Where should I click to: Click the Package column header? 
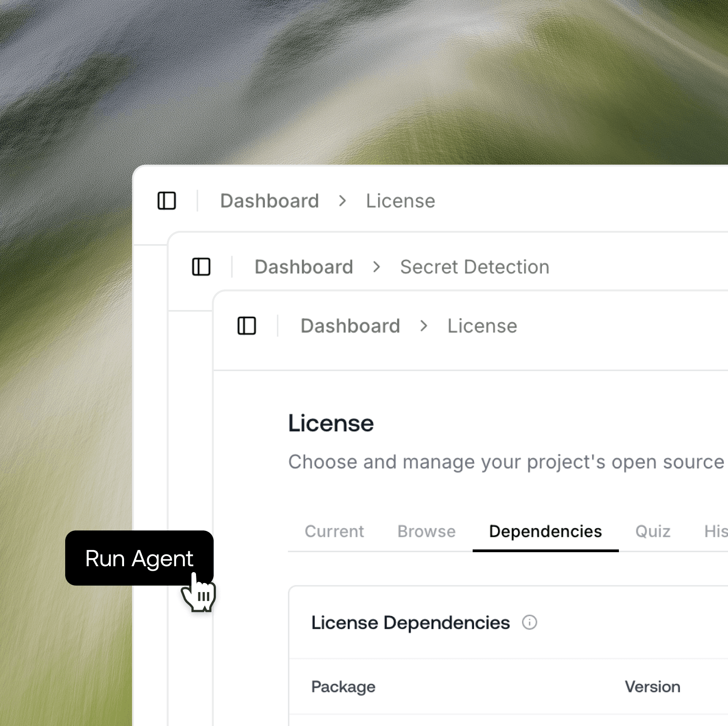coord(343,687)
